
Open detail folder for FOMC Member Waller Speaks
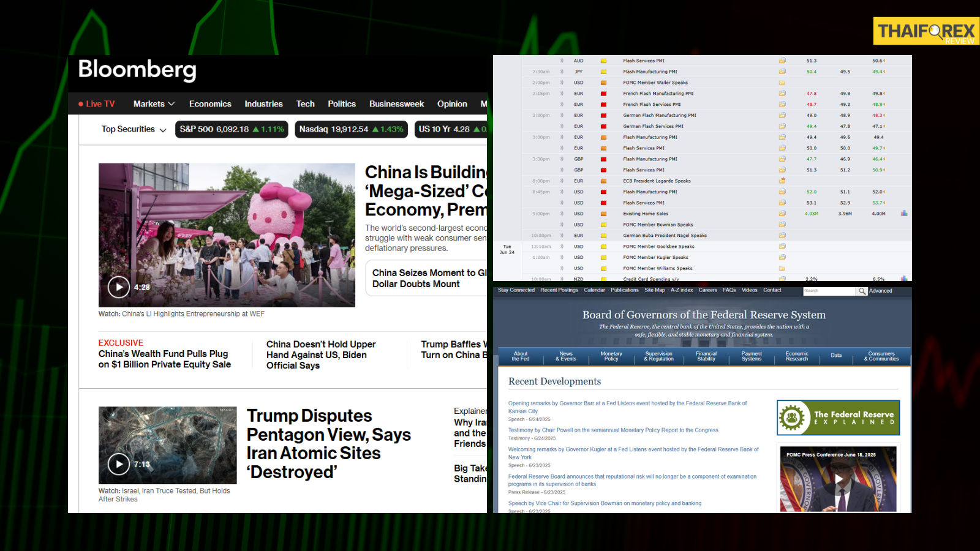coord(782,83)
